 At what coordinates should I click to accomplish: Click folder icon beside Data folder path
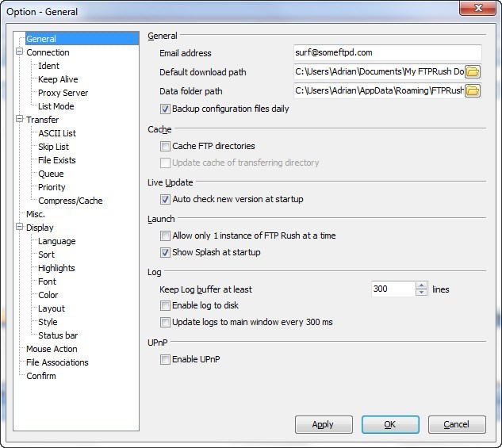[473, 91]
